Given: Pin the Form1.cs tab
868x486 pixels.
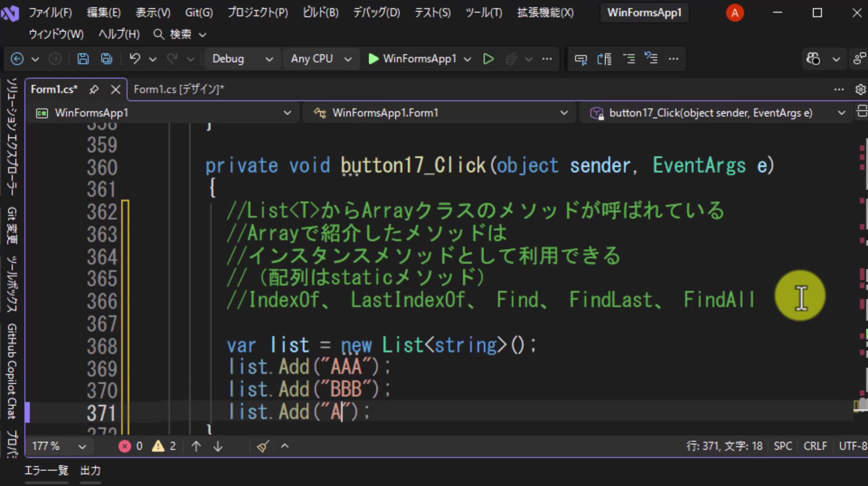Looking at the screenshot, I should pyautogui.click(x=94, y=89).
